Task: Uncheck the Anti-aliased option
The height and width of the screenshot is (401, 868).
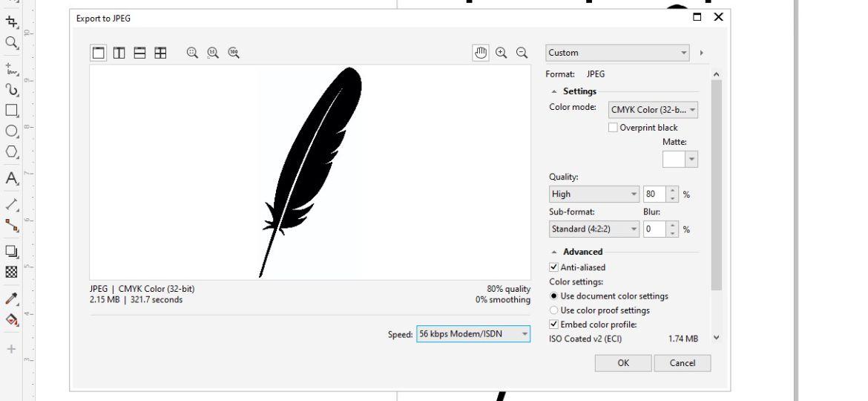Action: (x=553, y=267)
